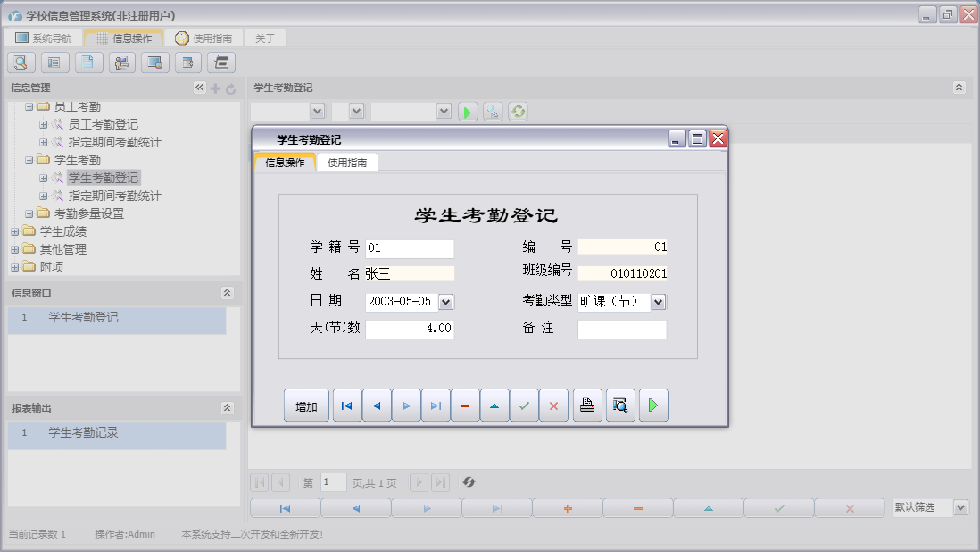Click the printer icon in the dialog

tap(587, 406)
